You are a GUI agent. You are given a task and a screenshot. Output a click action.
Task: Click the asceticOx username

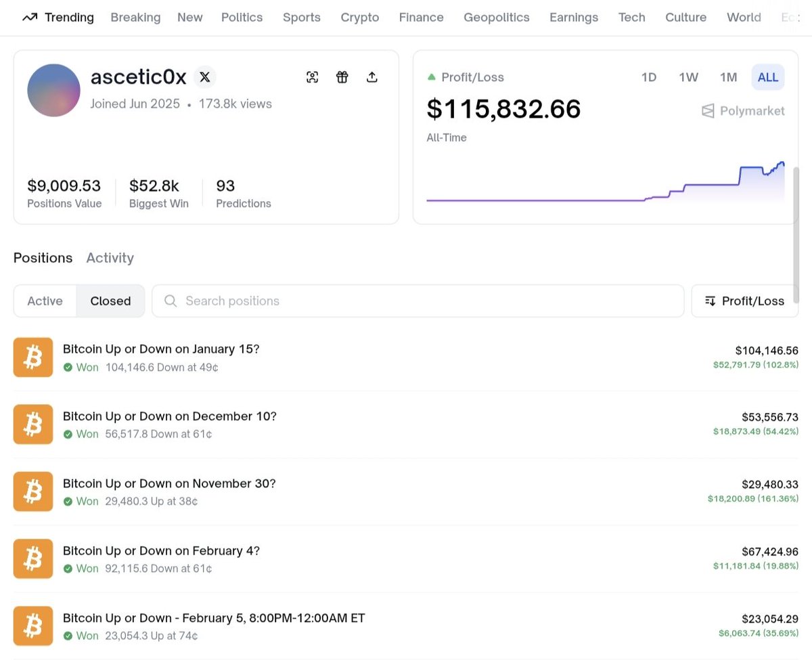click(x=139, y=77)
